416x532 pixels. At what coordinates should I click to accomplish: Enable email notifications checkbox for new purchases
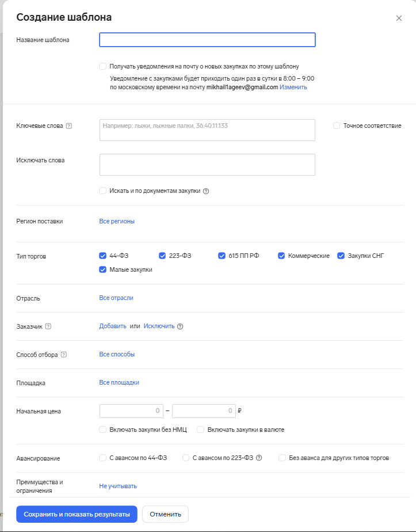click(102, 66)
